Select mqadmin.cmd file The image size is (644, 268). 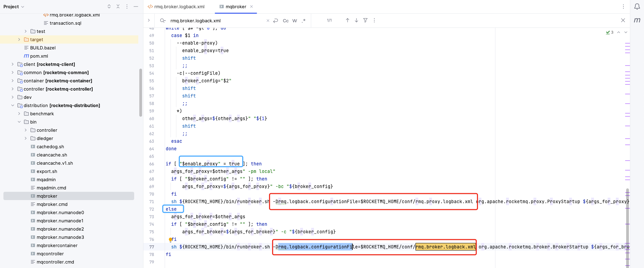click(51, 188)
